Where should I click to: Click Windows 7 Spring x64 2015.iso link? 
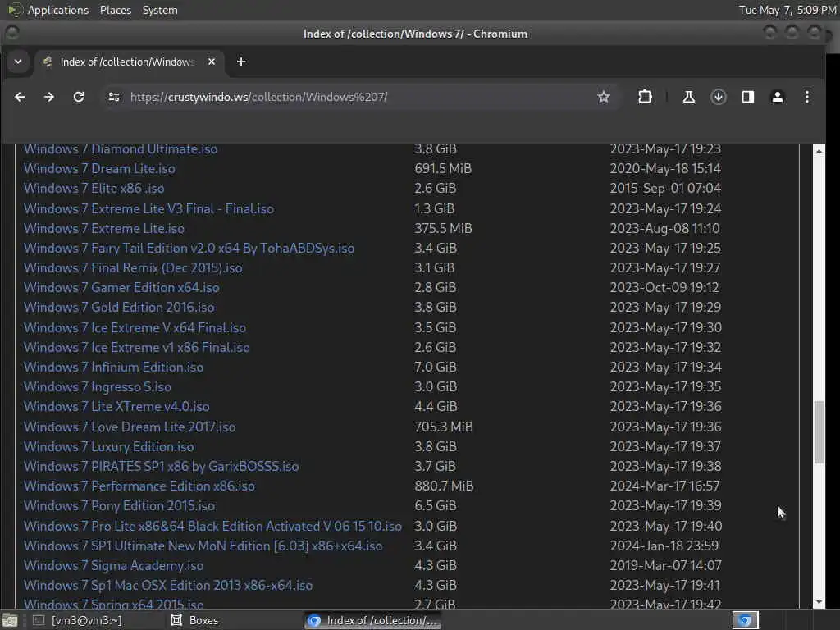[113, 605]
